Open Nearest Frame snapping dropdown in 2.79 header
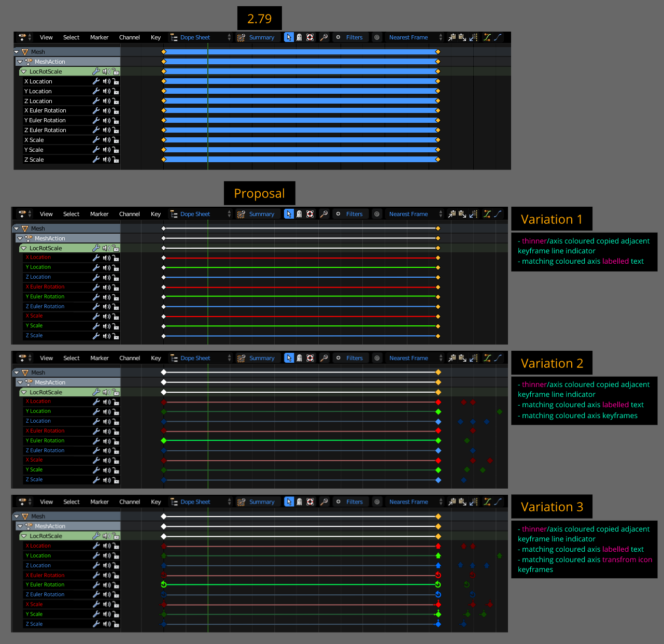Screen dimensions: 664x644 [415, 37]
